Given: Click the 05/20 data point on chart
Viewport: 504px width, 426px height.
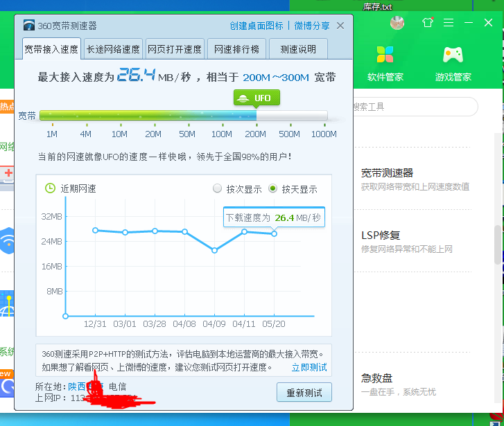Looking at the screenshot, I should pyautogui.click(x=274, y=234).
